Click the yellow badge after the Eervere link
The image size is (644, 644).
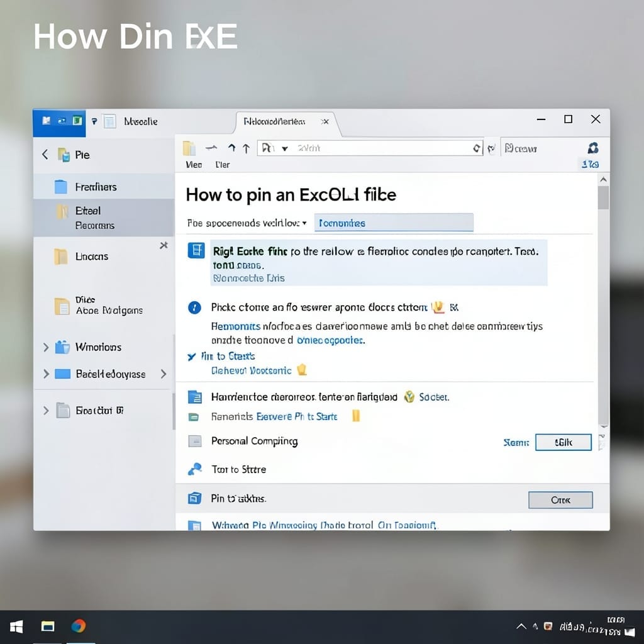coord(356,416)
